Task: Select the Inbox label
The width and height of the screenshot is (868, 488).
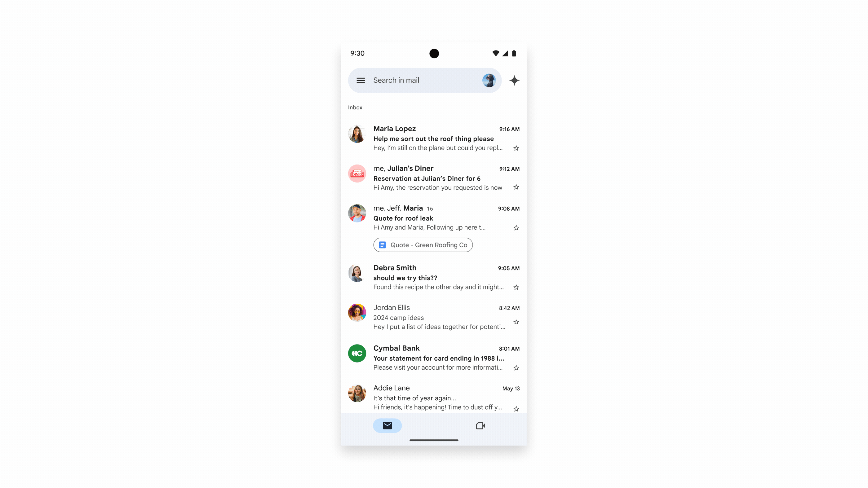Action: (x=355, y=107)
